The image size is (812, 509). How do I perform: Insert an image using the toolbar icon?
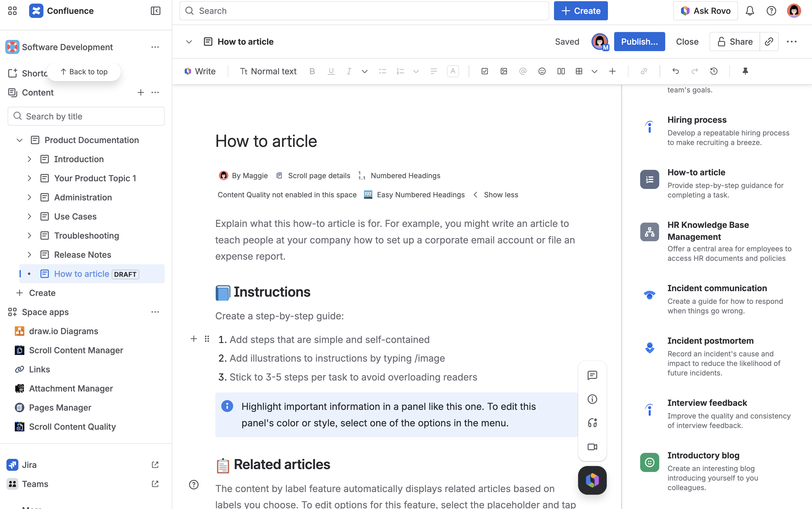click(504, 71)
